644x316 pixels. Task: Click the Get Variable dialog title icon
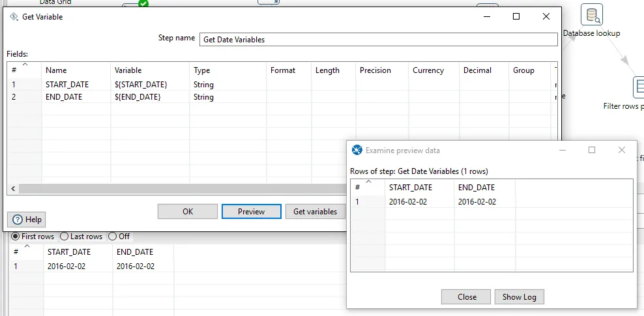14,17
